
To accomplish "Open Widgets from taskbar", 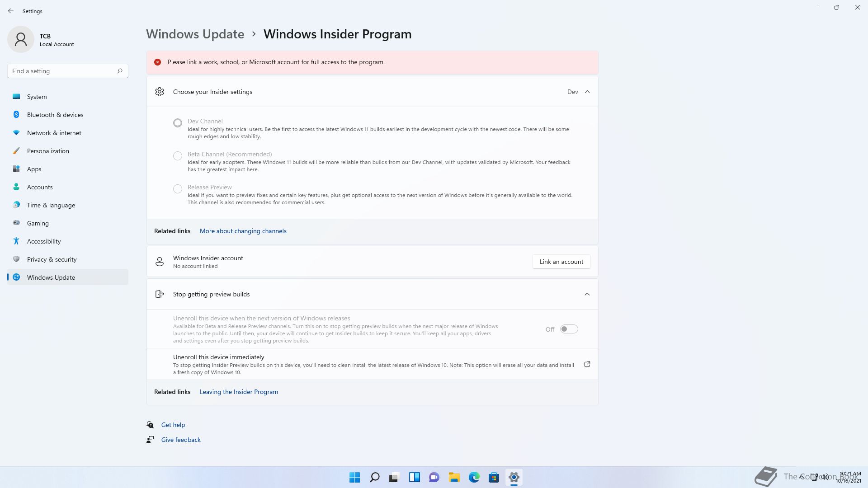I will click(x=415, y=477).
